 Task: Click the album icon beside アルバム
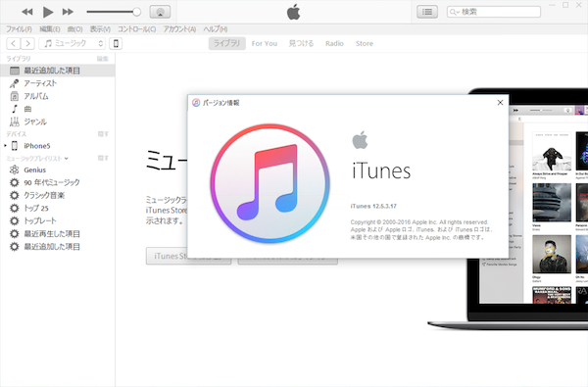click(15, 96)
